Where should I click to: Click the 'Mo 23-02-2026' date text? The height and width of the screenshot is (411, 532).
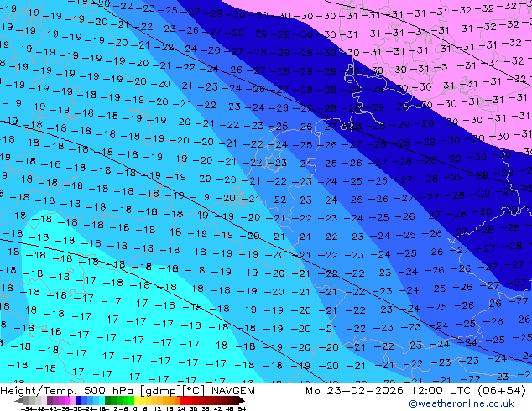coord(355,391)
